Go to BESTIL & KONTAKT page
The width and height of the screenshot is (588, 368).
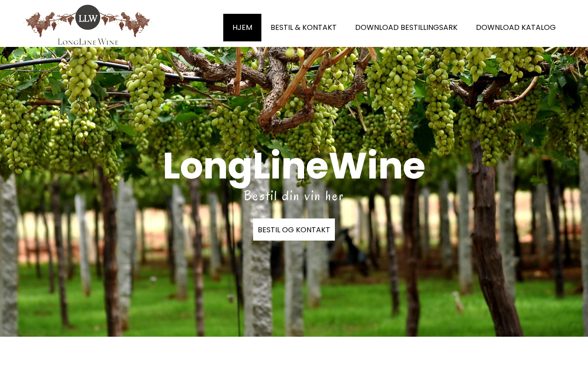(304, 28)
